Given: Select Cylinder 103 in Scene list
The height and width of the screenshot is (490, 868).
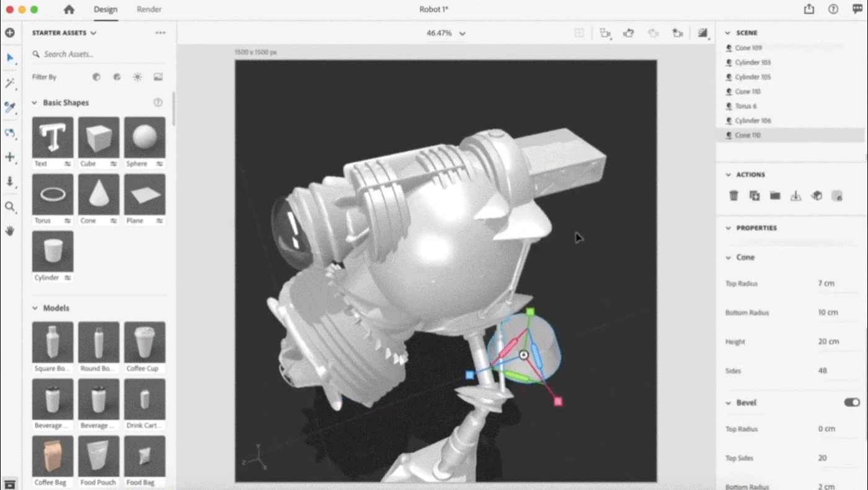Looking at the screenshot, I should click(x=790, y=63).
